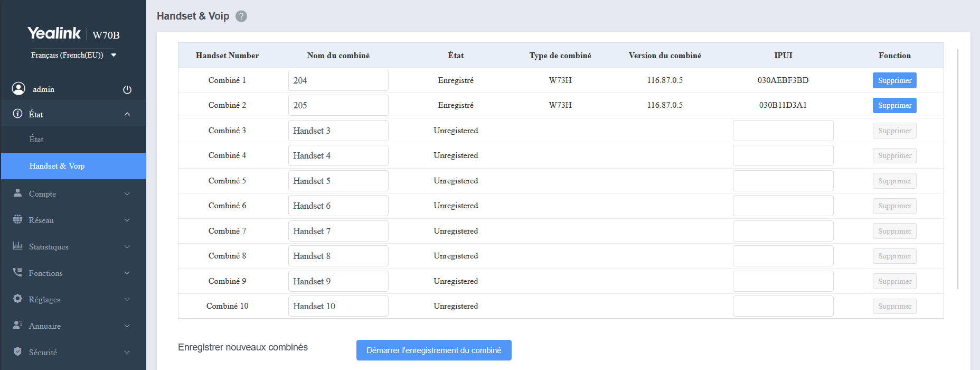Image resolution: width=980 pixels, height=370 pixels.
Task: Click the Réglages gear icon
Action: coord(17,299)
